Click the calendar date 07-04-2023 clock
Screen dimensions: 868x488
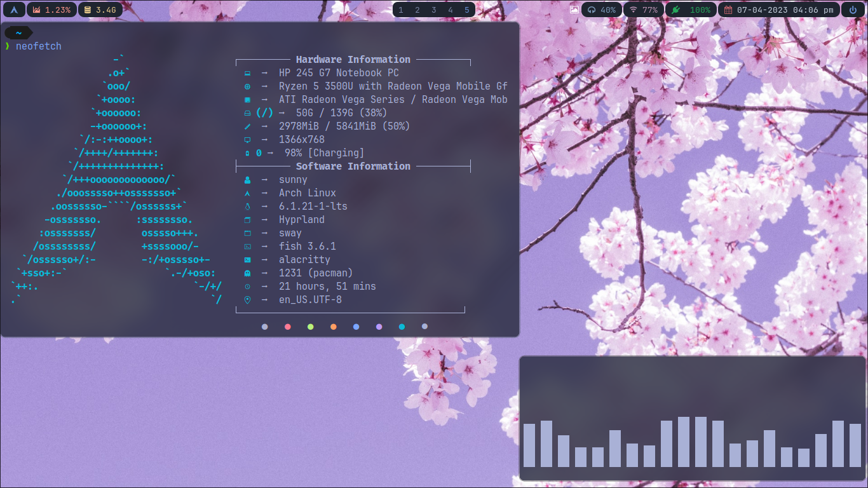tap(778, 10)
